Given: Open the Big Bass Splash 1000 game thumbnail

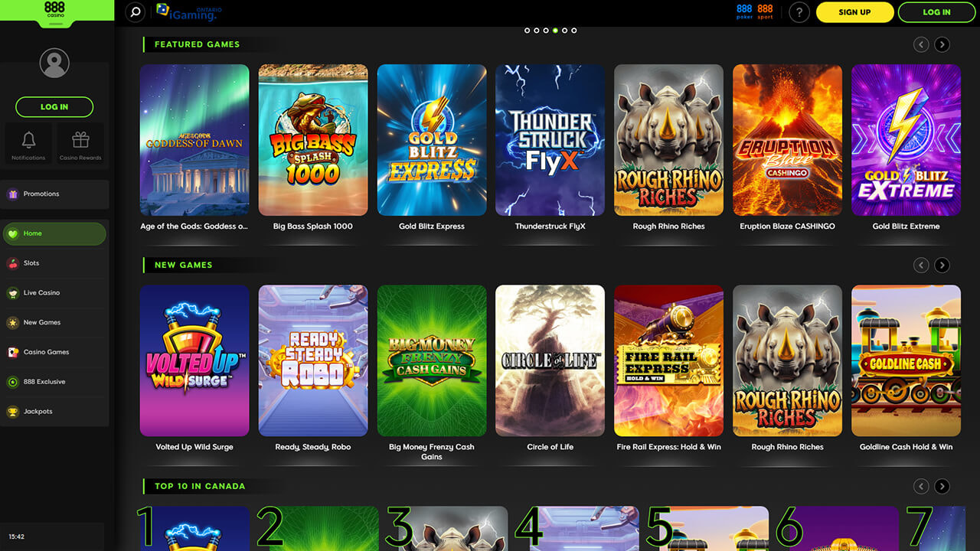Looking at the screenshot, I should [312, 139].
